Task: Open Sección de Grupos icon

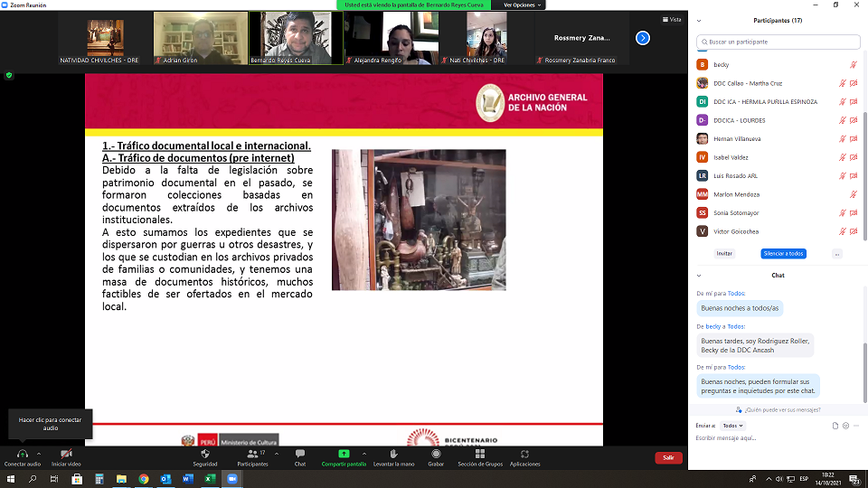Action: (480, 454)
